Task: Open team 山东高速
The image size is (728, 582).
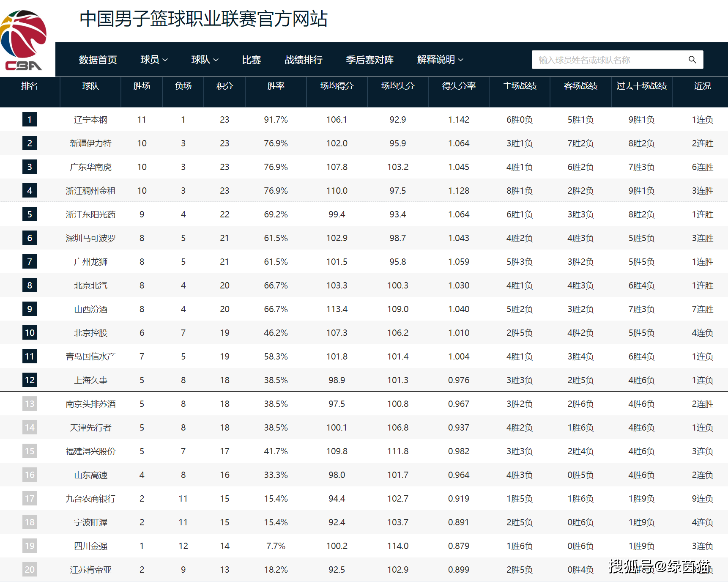Action: click(x=90, y=475)
